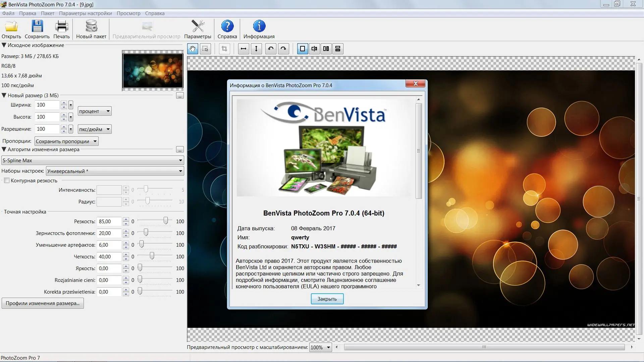Collapse the Исходное изображение section
The image size is (644, 362).
(4, 45)
